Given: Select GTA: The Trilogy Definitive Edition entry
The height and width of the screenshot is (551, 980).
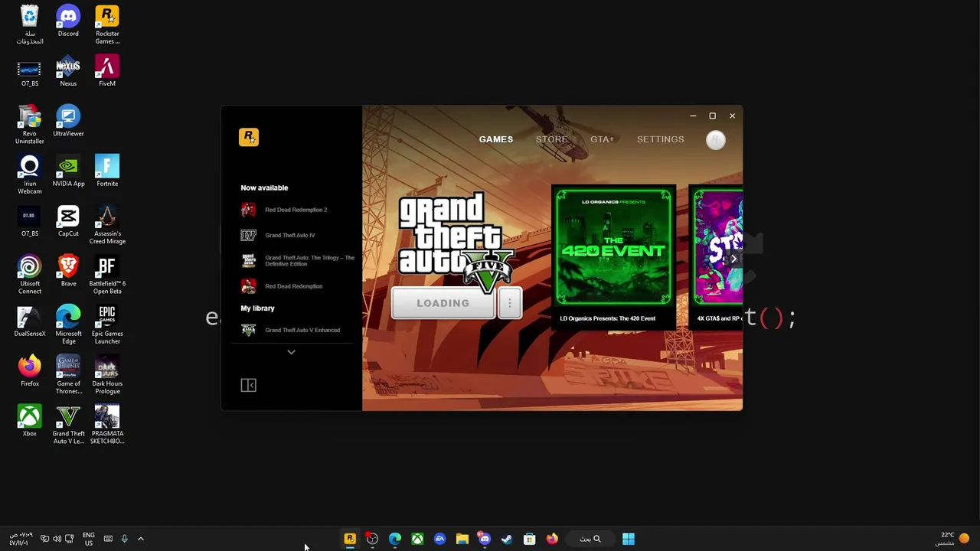Looking at the screenshot, I should (x=297, y=261).
